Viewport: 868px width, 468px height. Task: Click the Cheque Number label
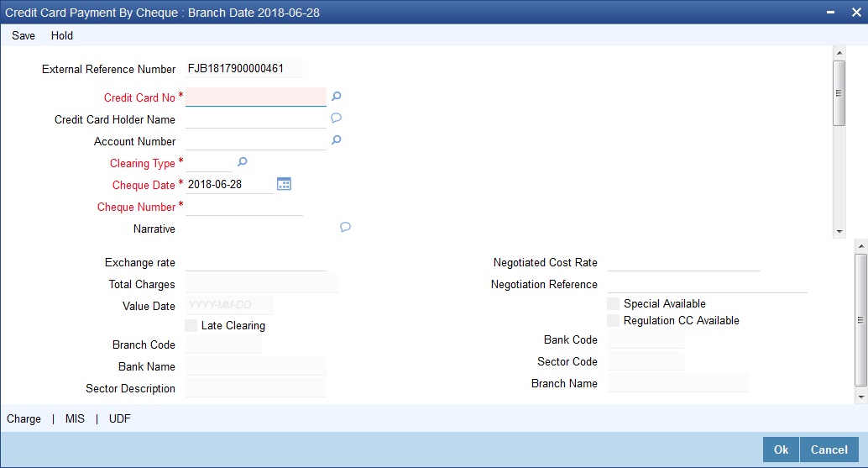pyautogui.click(x=136, y=208)
